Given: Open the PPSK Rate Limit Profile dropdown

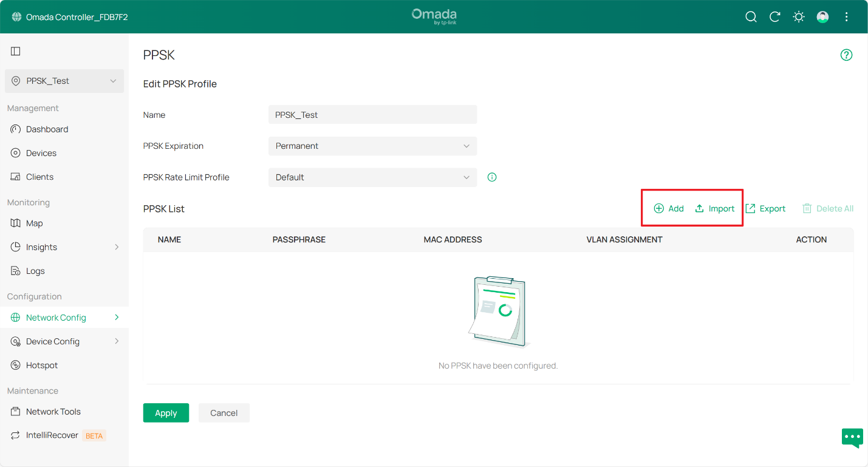Looking at the screenshot, I should click(372, 177).
